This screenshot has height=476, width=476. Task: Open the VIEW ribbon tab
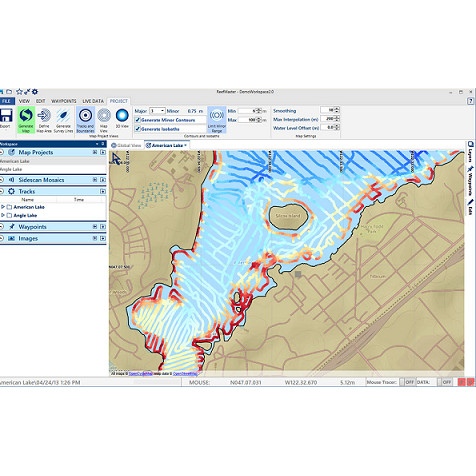(x=24, y=101)
